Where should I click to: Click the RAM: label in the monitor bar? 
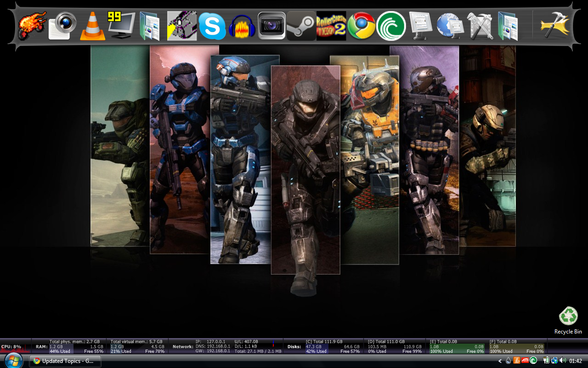click(42, 346)
